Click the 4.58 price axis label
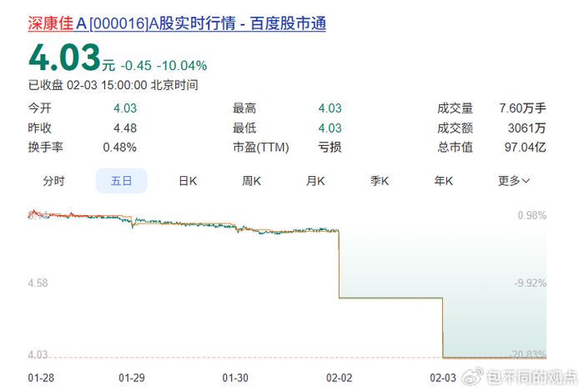The height and width of the screenshot is (392, 584). (x=38, y=284)
